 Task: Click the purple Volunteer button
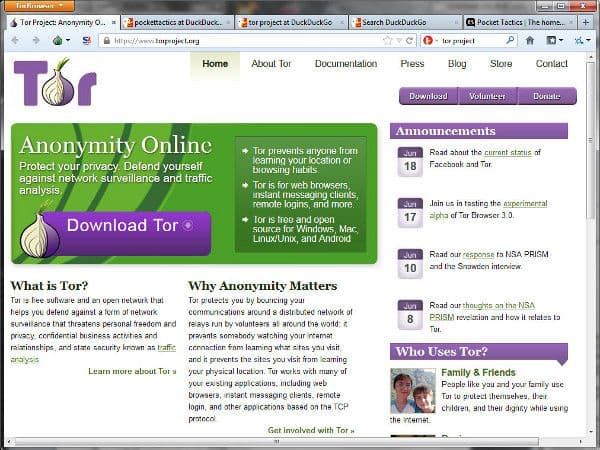click(487, 96)
